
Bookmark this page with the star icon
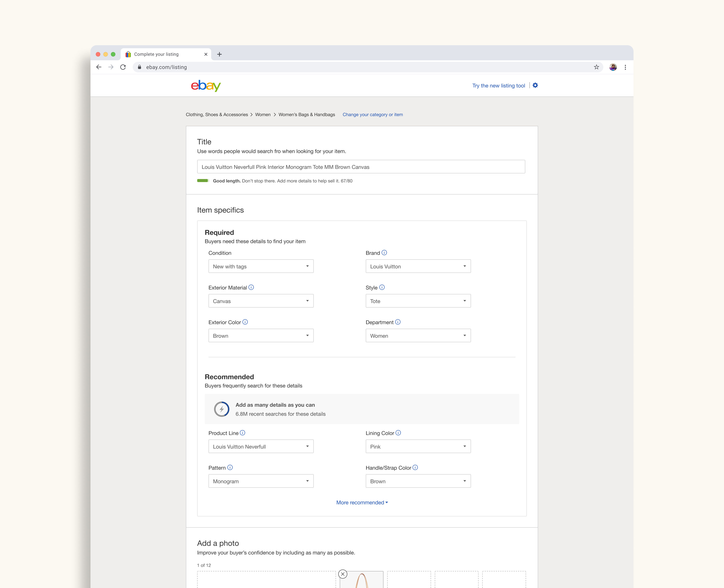click(x=596, y=67)
